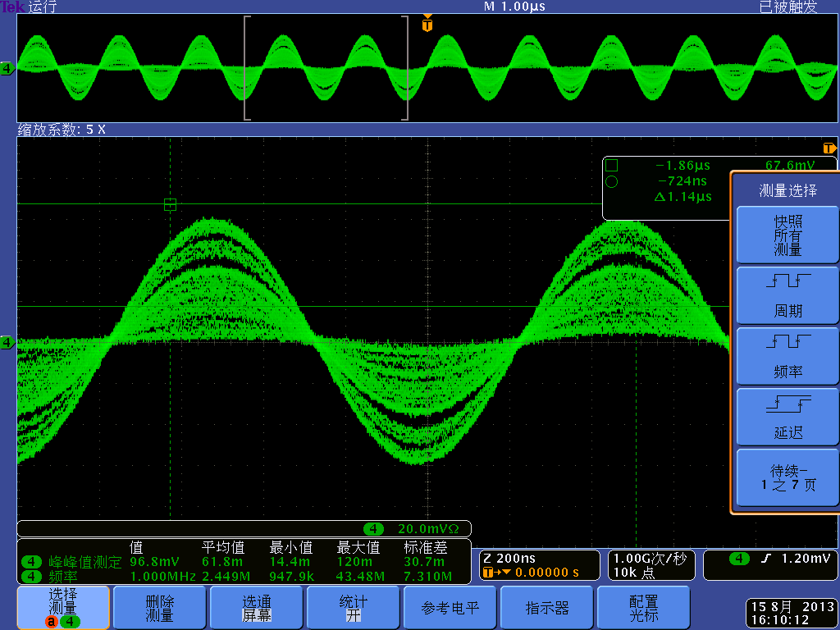The image size is (840, 630).
Task: Toggle 统计 statistics on/off
Action: click(353, 608)
